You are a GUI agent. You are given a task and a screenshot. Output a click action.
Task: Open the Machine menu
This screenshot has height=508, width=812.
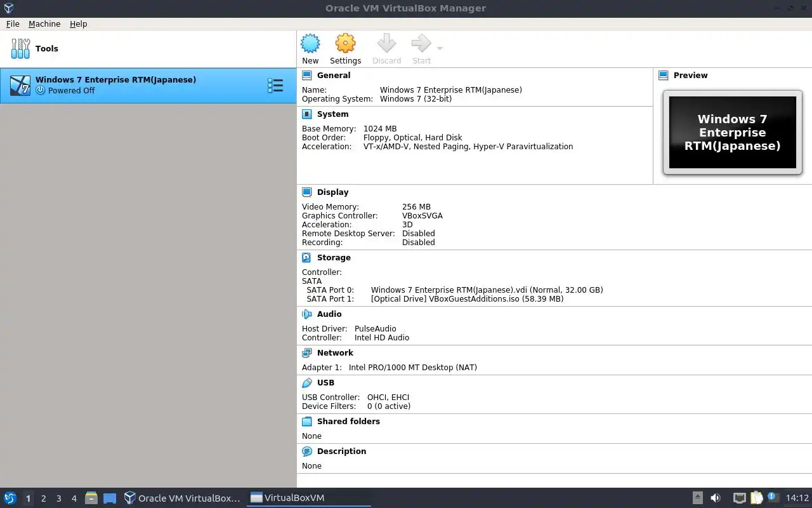pyautogui.click(x=44, y=23)
